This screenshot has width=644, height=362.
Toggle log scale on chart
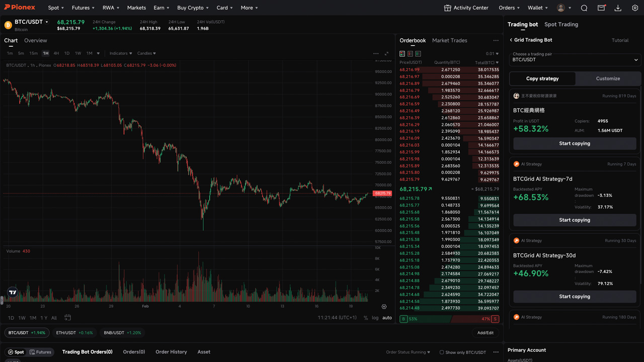pos(375,318)
